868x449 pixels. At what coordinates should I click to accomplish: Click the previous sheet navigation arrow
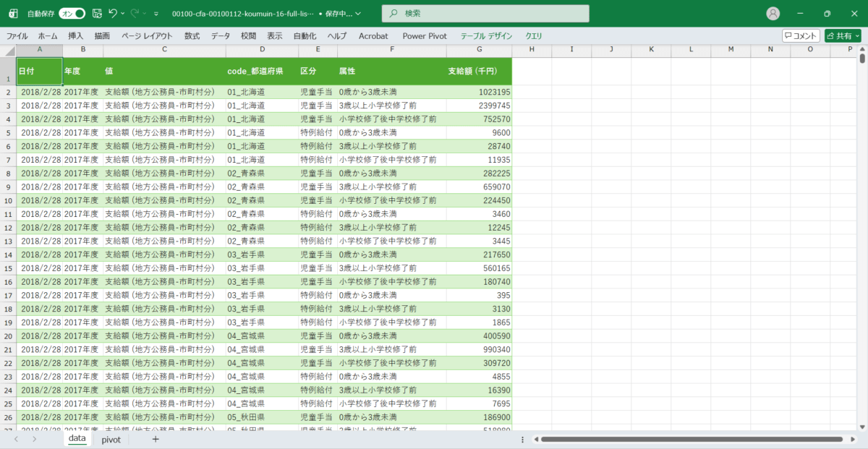point(14,439)
